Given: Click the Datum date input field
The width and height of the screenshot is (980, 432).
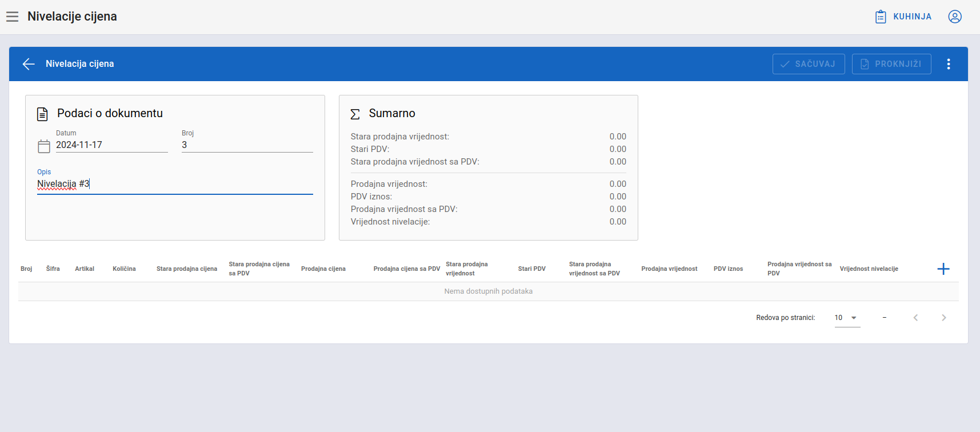Looking at the screenshot, I should click(x=112, y=145).
